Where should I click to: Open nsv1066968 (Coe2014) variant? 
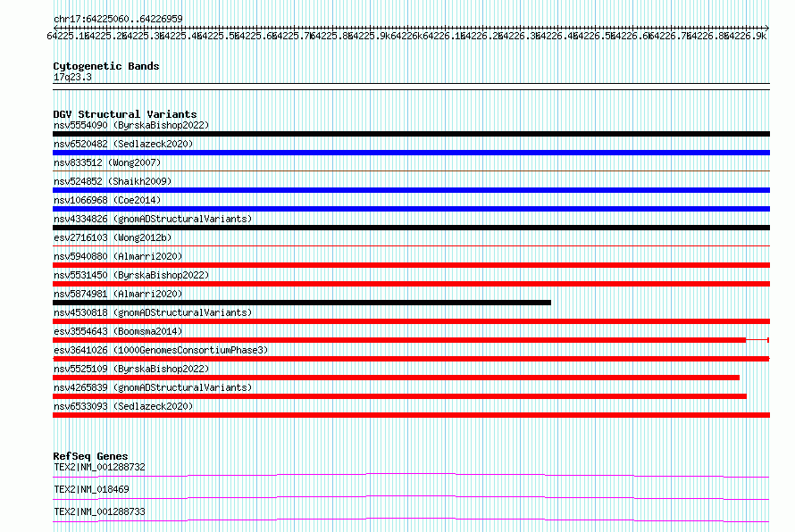(107, 200)
